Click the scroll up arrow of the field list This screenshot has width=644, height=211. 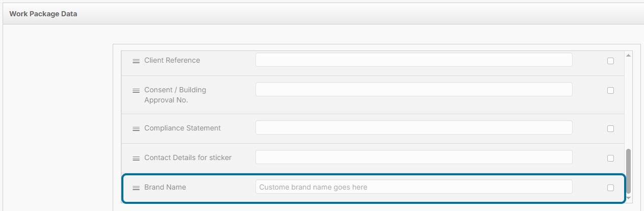pyautogui.click(x=628, y=55)
